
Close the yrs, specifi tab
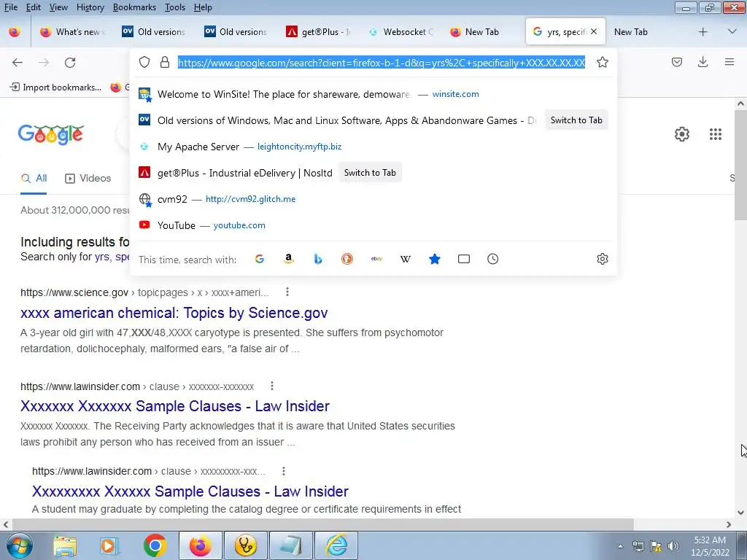(x=594, y=31)
